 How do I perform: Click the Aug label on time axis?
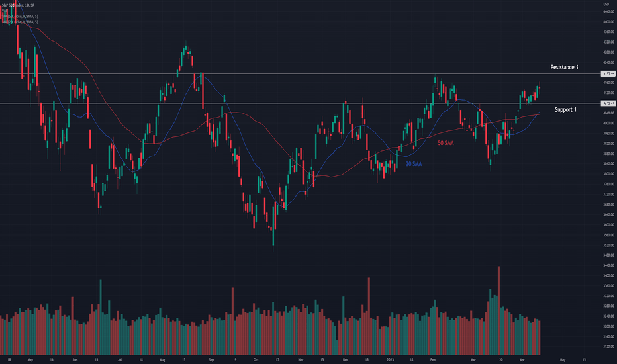(162, 359)
